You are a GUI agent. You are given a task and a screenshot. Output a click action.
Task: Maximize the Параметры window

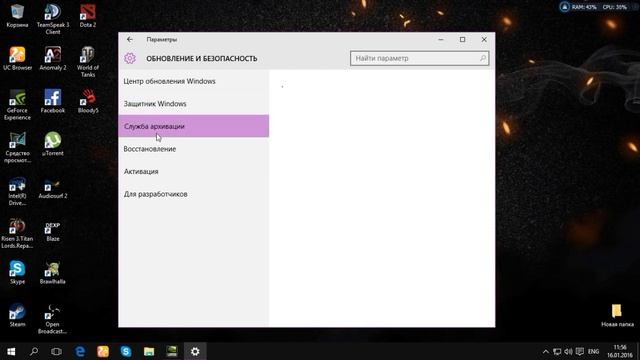point(462,40)
